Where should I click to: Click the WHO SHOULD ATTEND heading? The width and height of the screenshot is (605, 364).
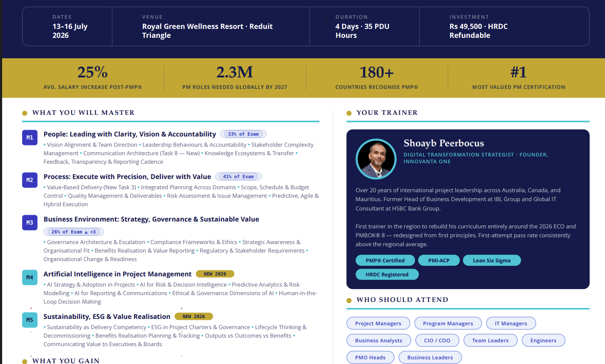coord(403,300)
